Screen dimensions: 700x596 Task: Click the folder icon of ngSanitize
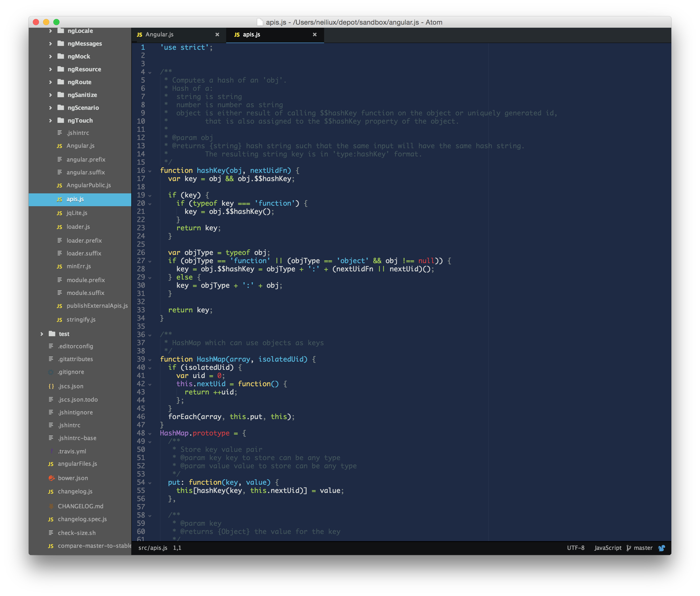pos(61,95)
